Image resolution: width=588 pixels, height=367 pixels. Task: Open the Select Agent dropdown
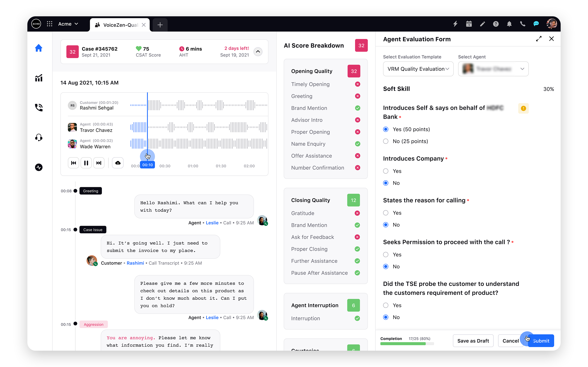tap(493, 69)
